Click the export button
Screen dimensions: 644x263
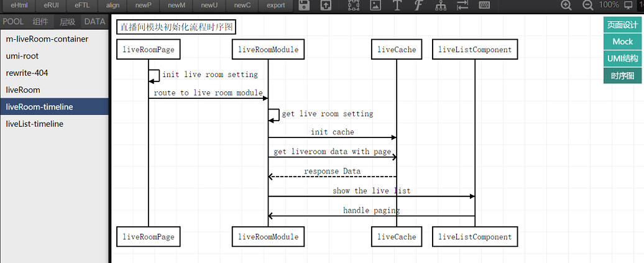(276, 6)
